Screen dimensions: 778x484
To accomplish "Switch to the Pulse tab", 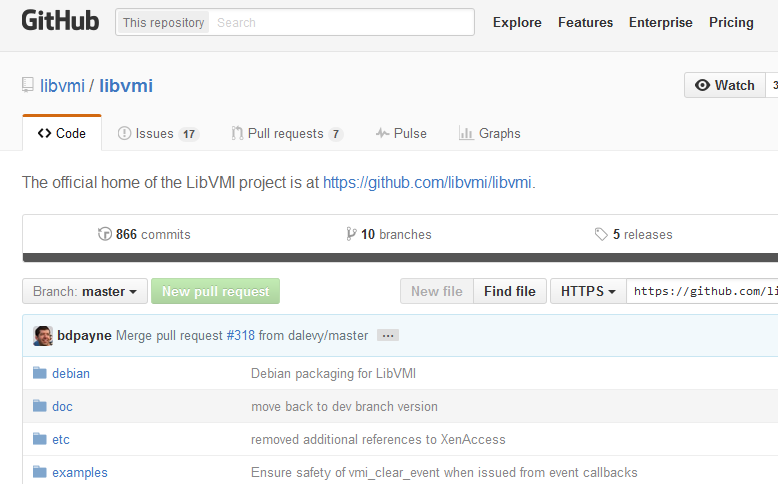I will pos(401,134).
